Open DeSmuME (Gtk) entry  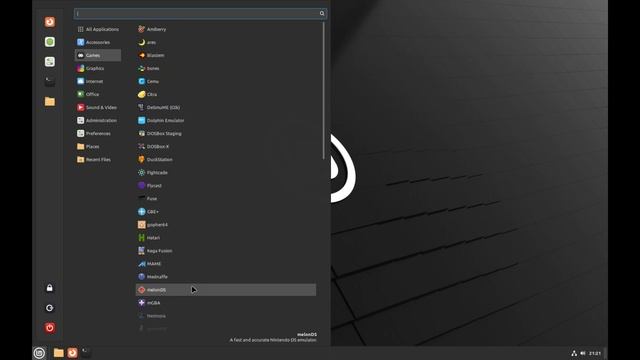tap(226, 107)
